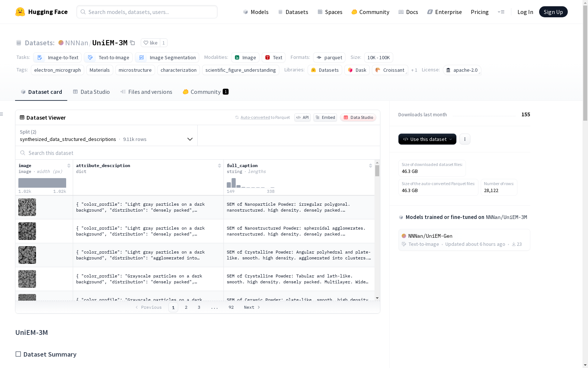Image resolution: width=588 pixels, height=368 pixels.
Task: Click the dataset table vertical scrollbar thumb
Action: (x=377, y=171)
